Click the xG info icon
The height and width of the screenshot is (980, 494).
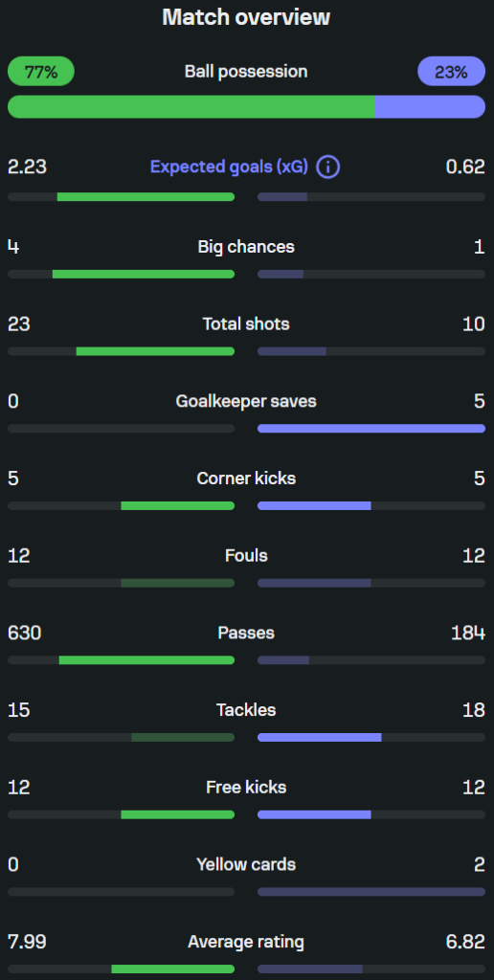(328, 167)
